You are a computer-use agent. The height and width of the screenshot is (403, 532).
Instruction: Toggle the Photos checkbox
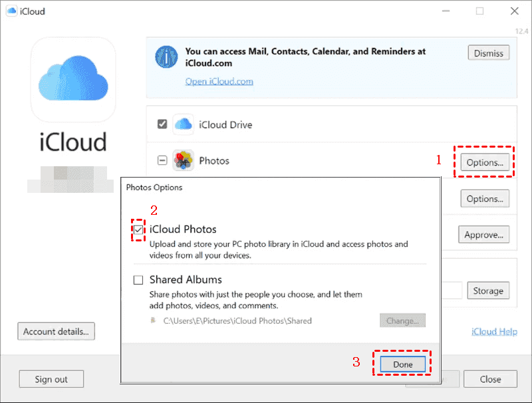click(x=162, y=160)
